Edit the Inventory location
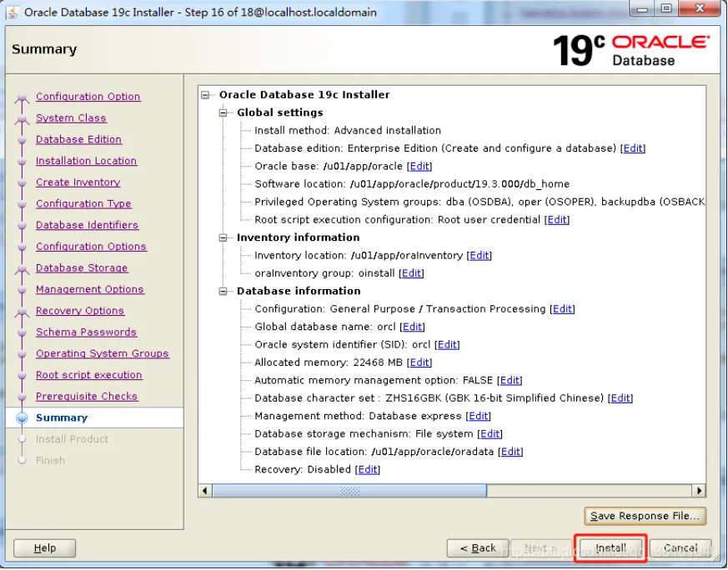This screenshot has height=570, width=728. click(x=479, y=256)
